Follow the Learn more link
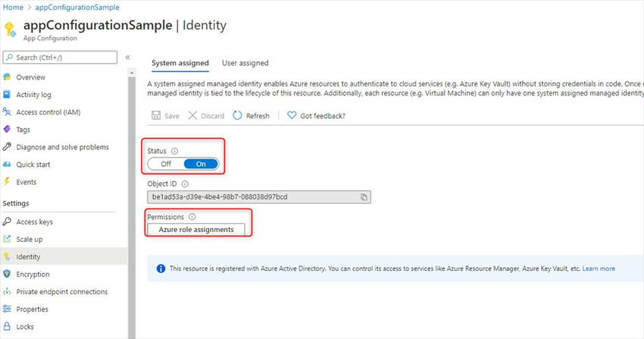The image size is (644, 339). coord(599,268)
